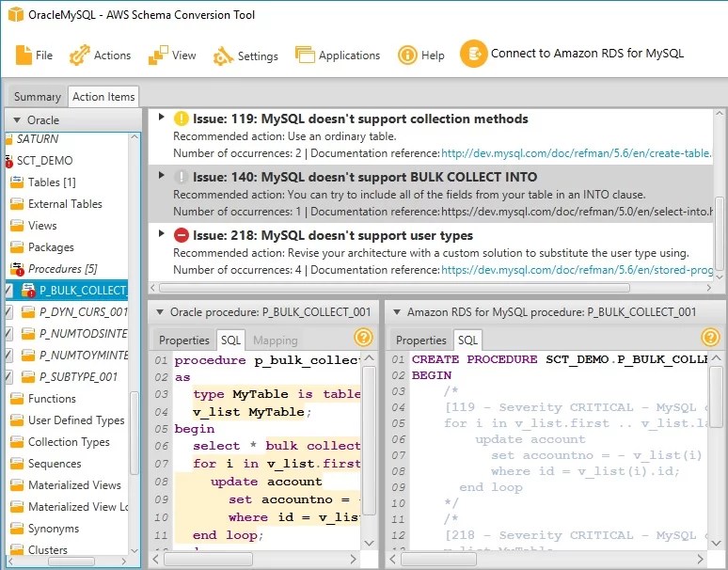Open stored-prog documentation link for Issue 218
The image size is (728, 570).
pyautogui.click(x=577, y=270)
